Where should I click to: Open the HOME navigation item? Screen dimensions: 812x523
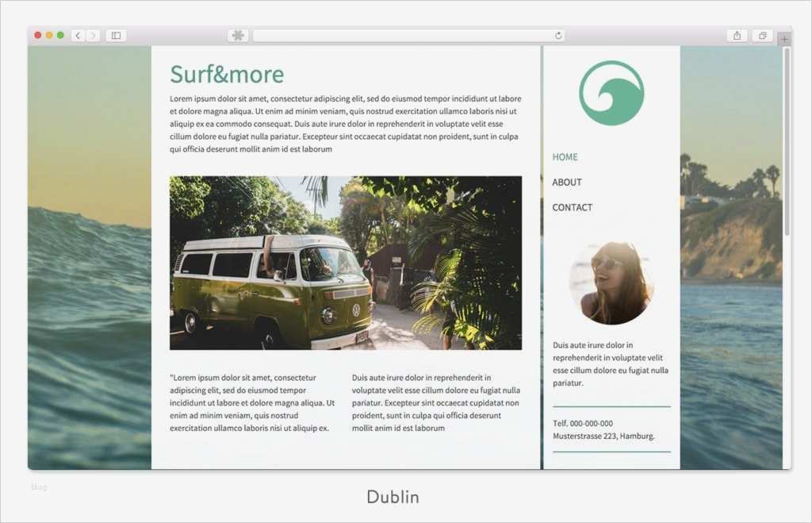565,157
